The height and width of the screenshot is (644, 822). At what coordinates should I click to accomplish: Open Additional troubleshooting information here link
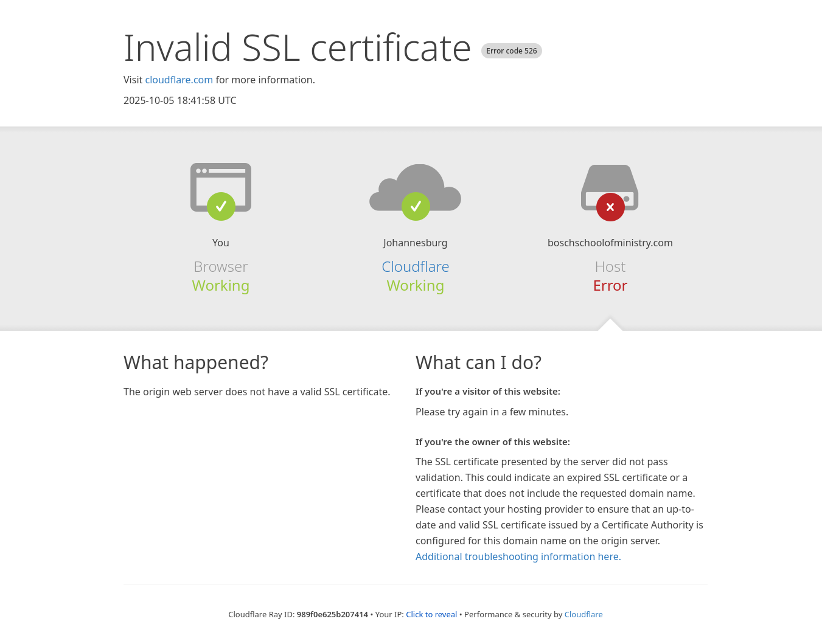pyautogui.click(x=518, y=556)
